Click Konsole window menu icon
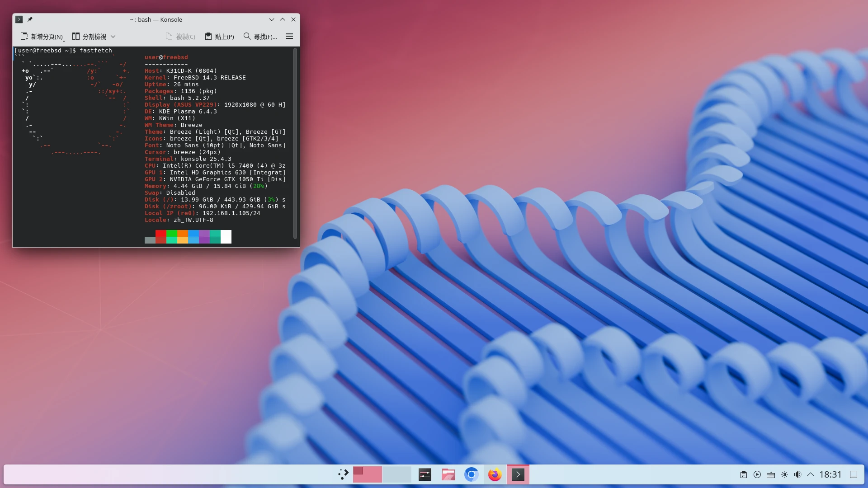The width and height of the screenshot is (868, 488). (19, 19)
